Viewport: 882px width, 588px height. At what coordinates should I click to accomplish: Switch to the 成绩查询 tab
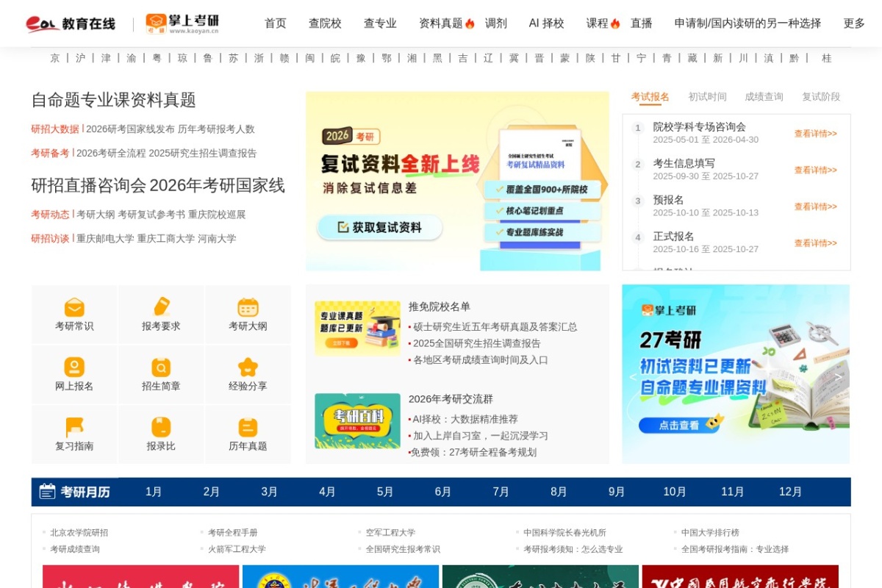(x=764, y=97)
